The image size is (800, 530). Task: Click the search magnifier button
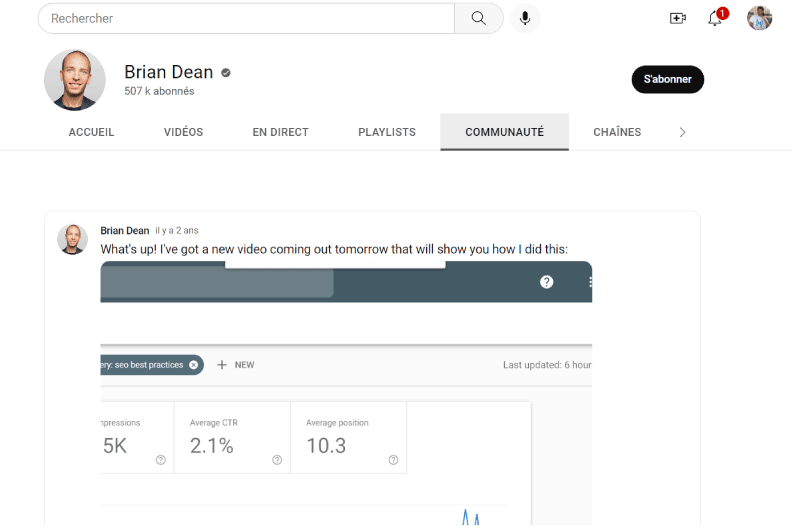click(478, 18)
